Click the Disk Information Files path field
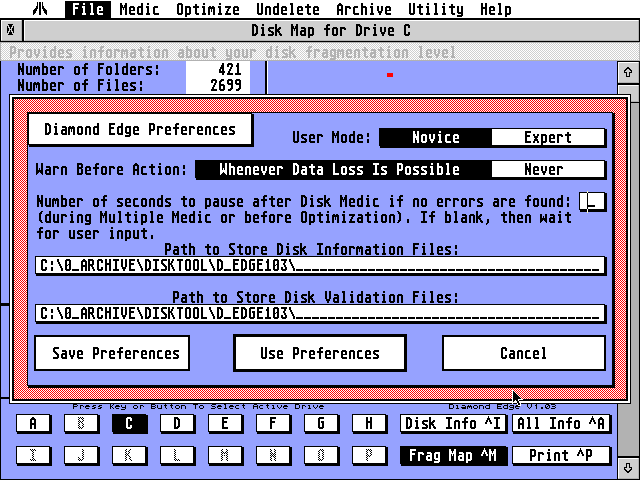This screenshot has height=480, width=640. [320, 266]
